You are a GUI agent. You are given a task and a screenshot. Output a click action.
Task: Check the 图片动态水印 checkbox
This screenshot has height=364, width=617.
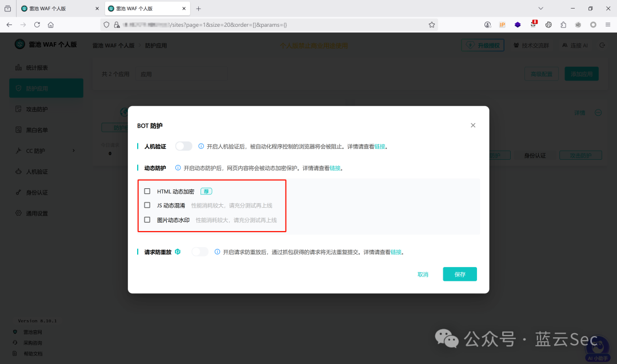147,220
